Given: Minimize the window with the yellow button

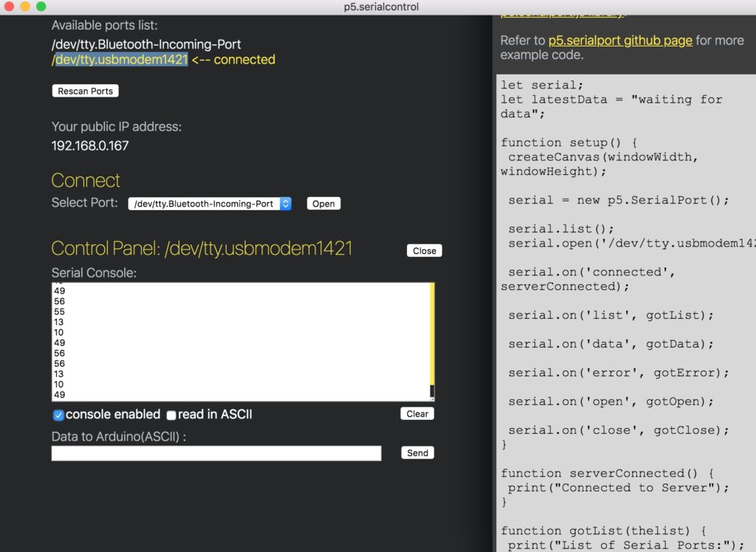Looking at the screenshot, I should 25,6.
